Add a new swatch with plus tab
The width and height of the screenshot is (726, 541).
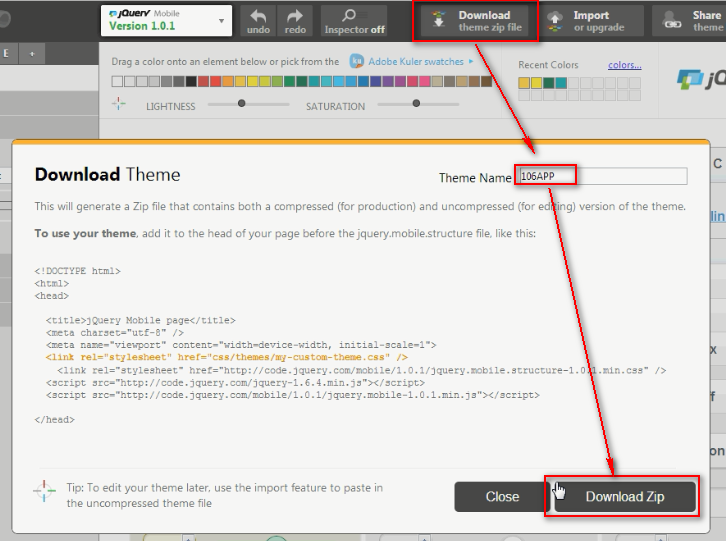coord(32,54)
